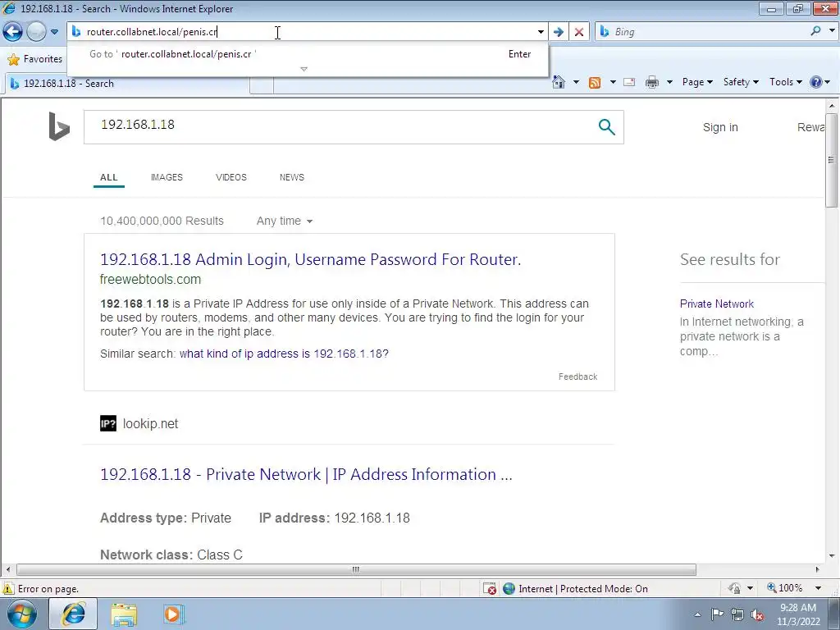Open the similar search about IP address kind
Viewport: 840px width, 630px height.
284,354
